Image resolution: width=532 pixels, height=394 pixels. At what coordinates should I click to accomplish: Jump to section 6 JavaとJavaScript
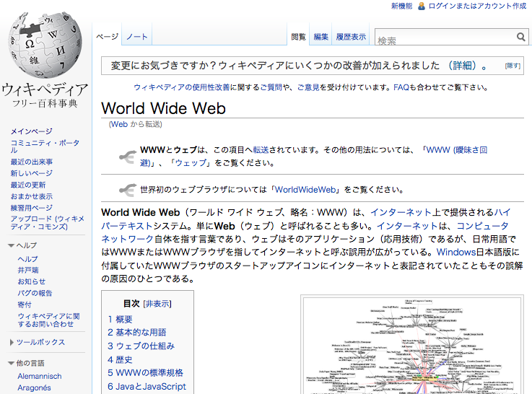pos(147,386)
